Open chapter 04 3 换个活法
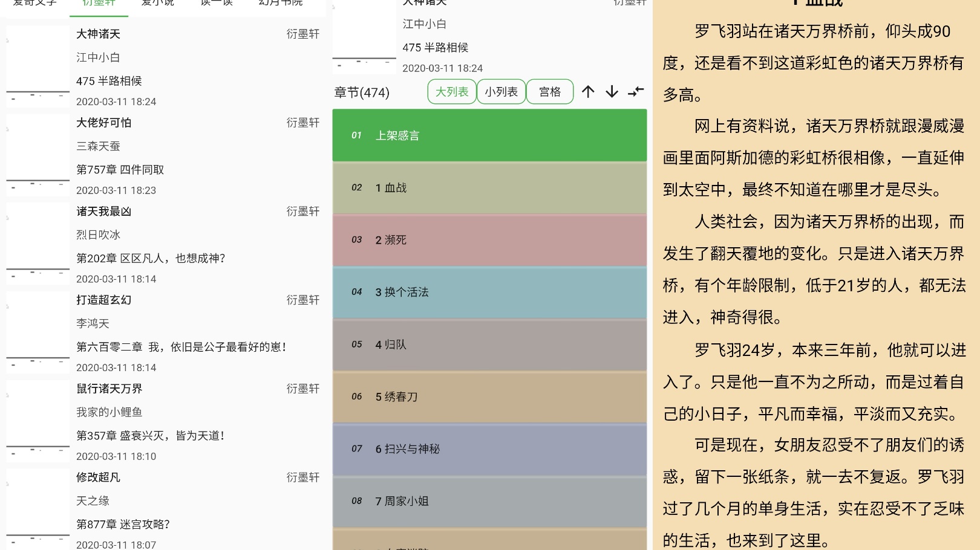Screen dimensions: 980x550 coord(489,292)
